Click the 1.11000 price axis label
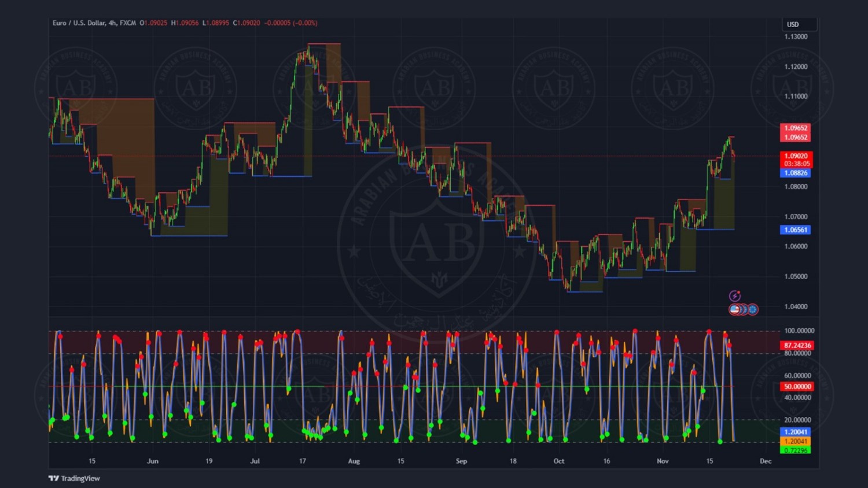The image size is (868, 488). click(796, 97)
